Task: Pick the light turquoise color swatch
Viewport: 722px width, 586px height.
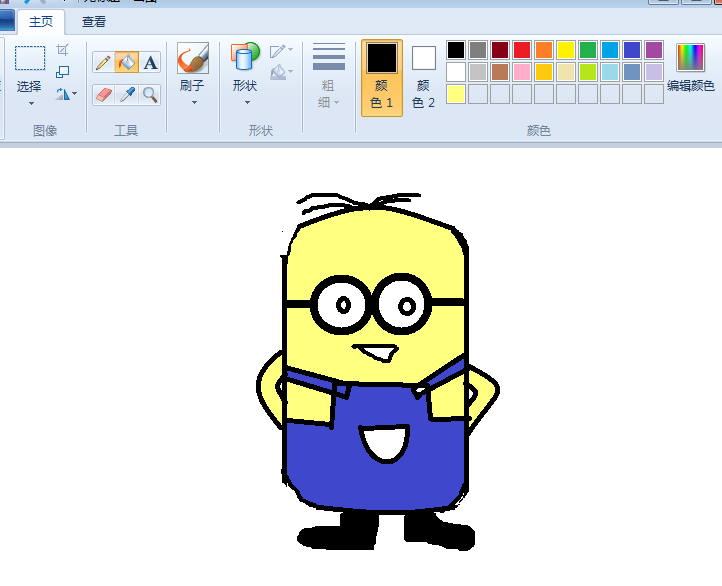Action: [610, 72]
